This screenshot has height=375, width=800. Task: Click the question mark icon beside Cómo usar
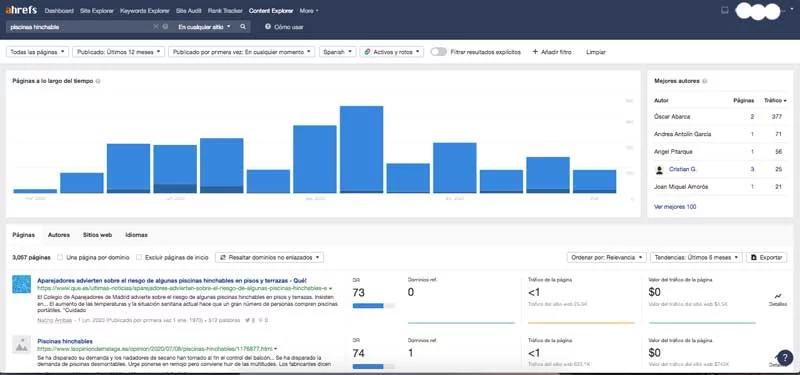(x=268, y=27)
